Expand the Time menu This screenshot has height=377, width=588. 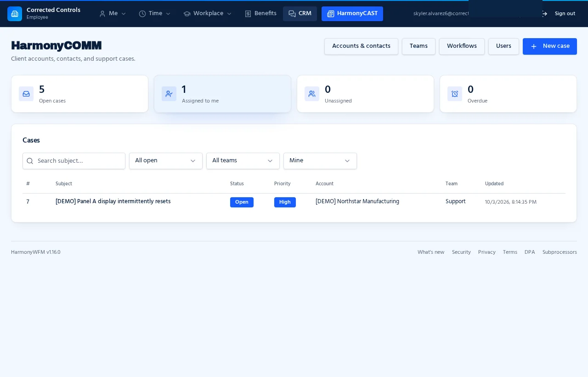(x=155, y=14)
